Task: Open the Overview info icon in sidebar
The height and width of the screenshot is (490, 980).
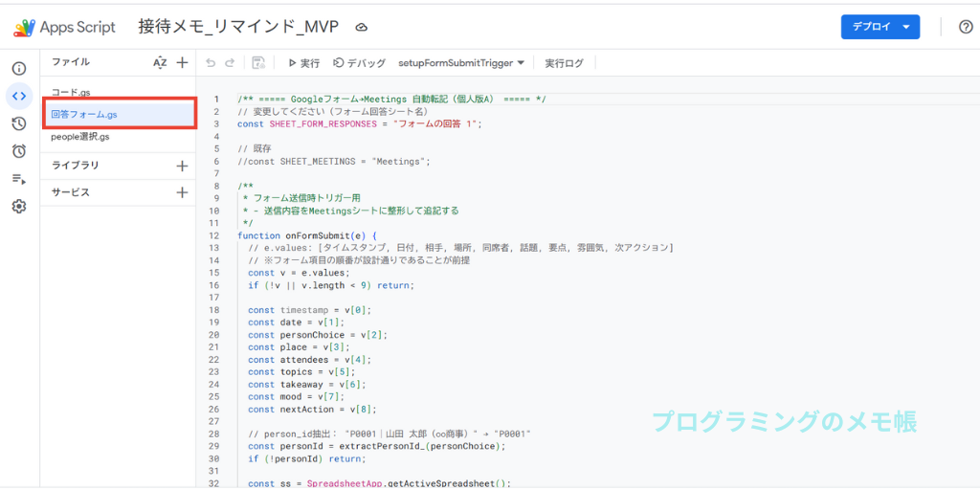Action: point(18,69)
